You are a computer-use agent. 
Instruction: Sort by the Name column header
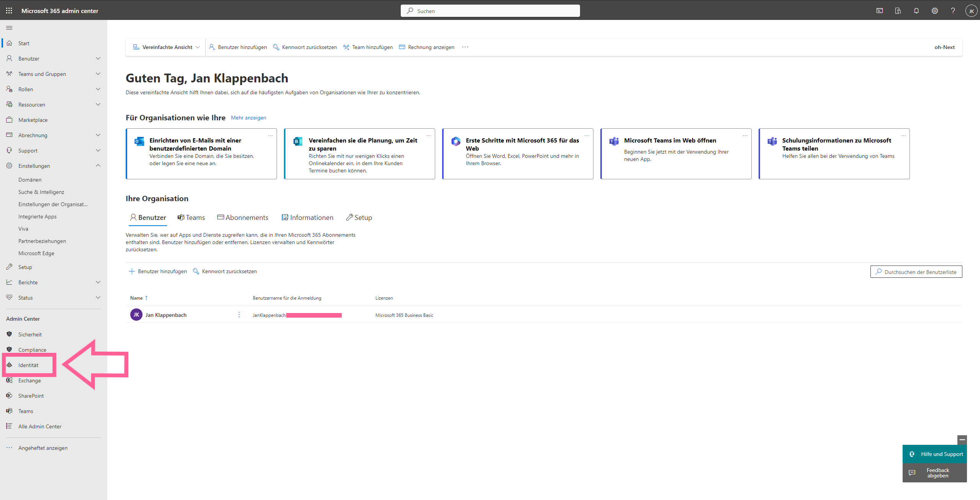click(139, 298)
